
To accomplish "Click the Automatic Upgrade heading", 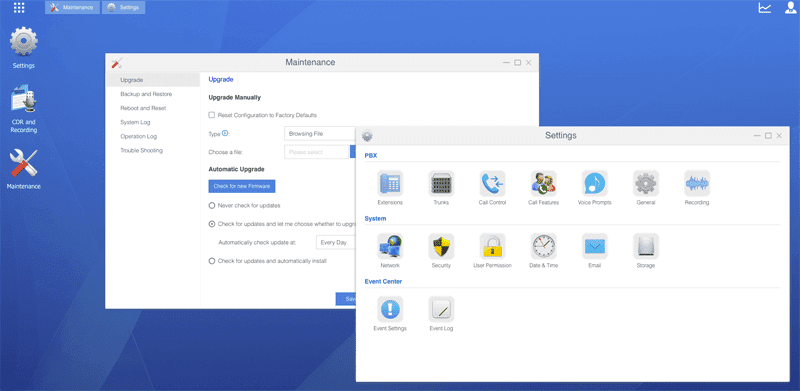I will (236, 169).
